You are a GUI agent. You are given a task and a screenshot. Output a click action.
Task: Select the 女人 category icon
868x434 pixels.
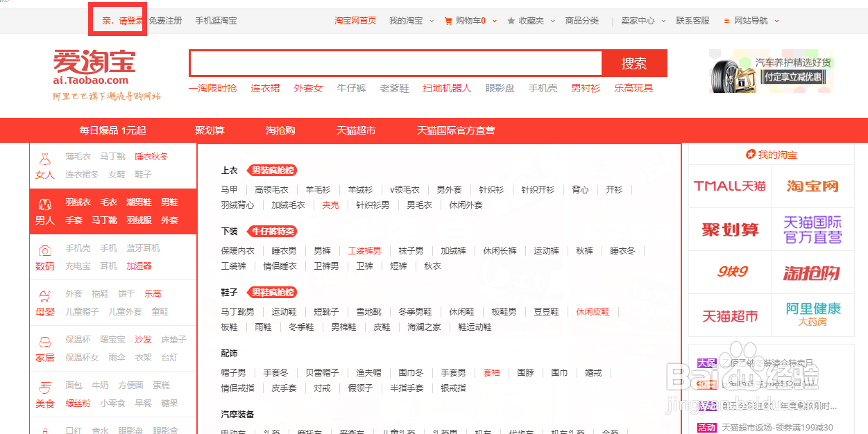pos(45,159)
